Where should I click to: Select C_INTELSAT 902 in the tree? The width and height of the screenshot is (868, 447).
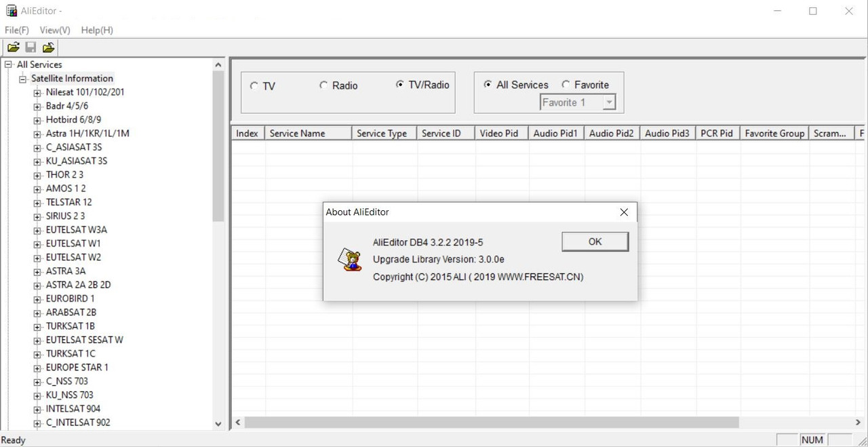(x=78, y=423)
